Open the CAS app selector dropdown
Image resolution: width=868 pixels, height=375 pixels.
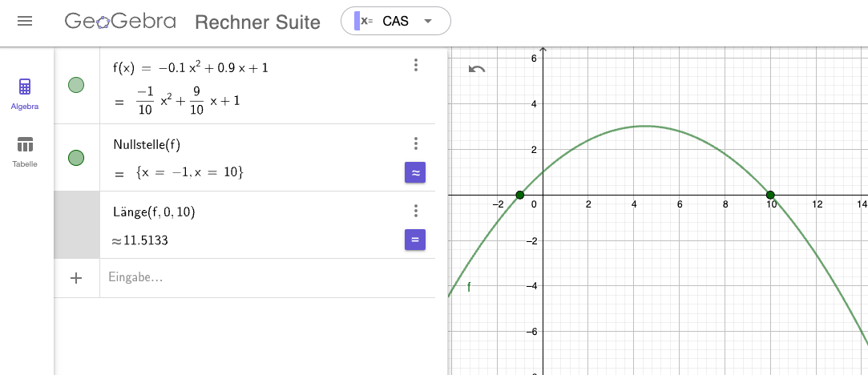click(396, 21)
